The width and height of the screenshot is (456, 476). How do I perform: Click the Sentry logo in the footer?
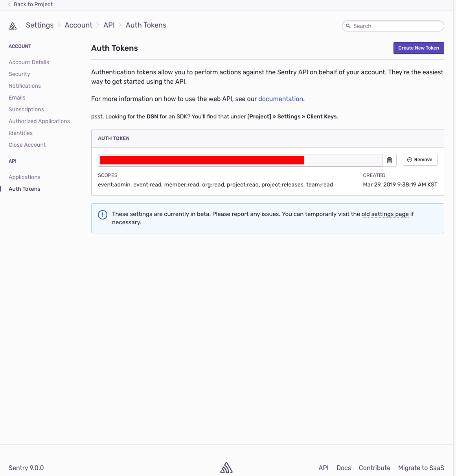[x=226, y=468]
